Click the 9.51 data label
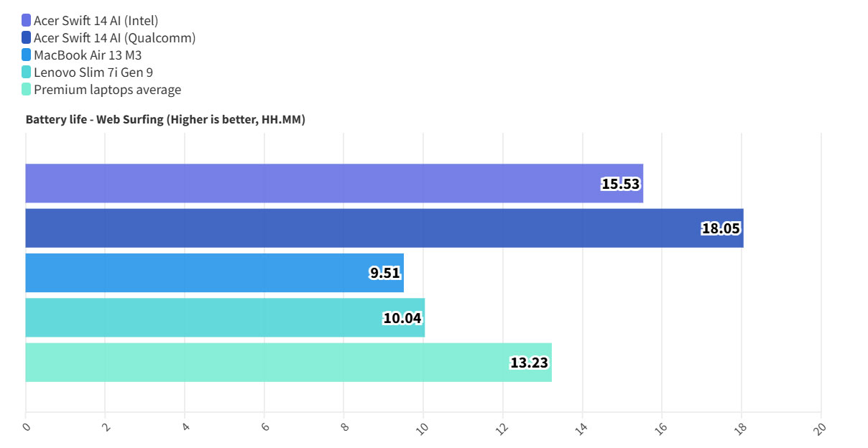This screenshot has width=868, height=448. (384, 273)
